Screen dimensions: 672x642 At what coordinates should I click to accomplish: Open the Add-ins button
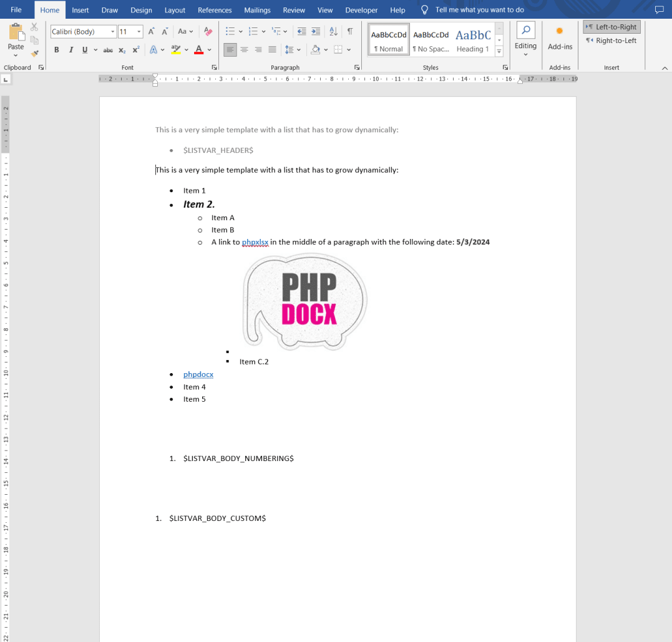(x=560, y=39)
